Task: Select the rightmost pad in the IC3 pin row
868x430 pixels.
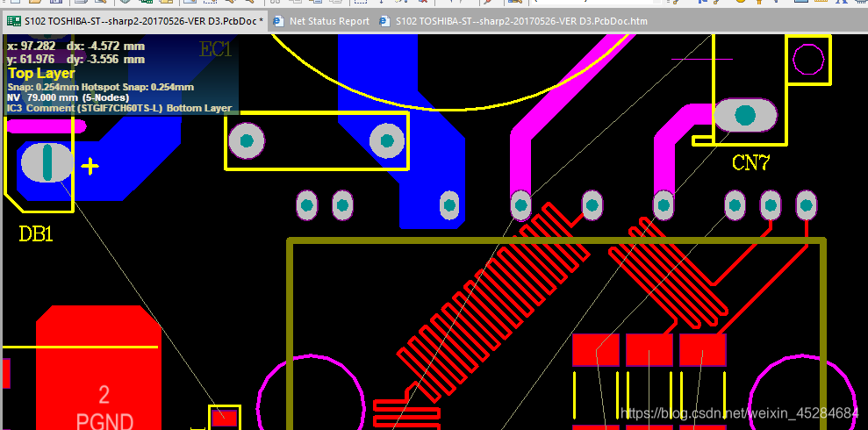Action: click(x=806, y=205)
